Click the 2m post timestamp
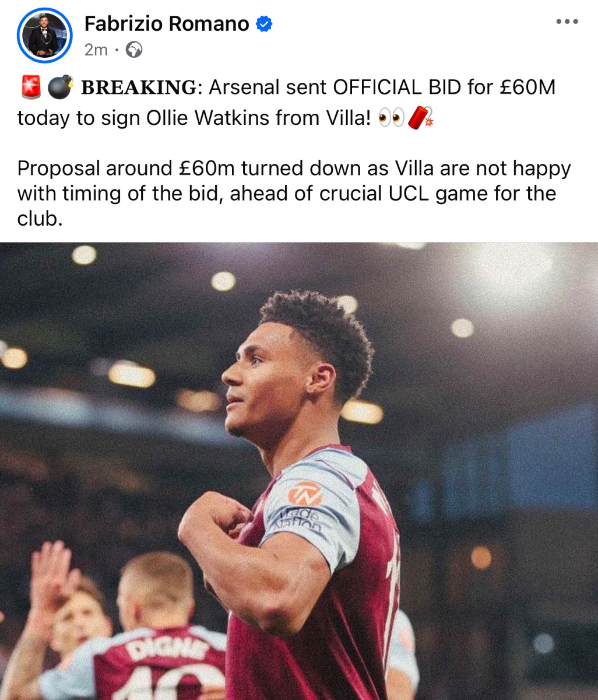 pyautogui.click(x=96, y=50)
